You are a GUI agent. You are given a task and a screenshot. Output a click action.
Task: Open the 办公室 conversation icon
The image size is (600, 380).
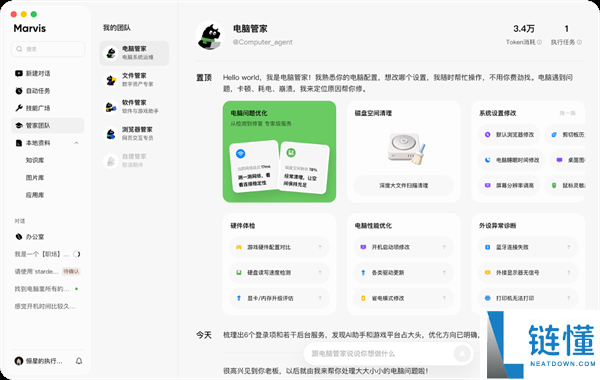point(19,237)
